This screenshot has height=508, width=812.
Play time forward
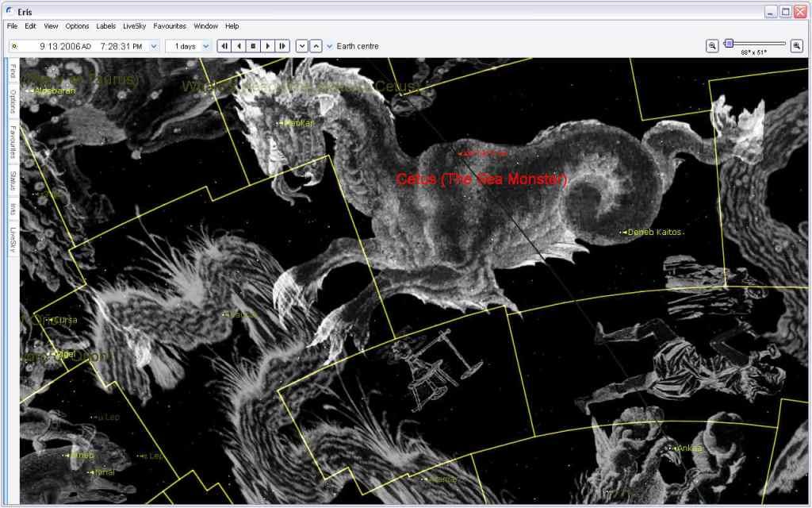point(268,46)
